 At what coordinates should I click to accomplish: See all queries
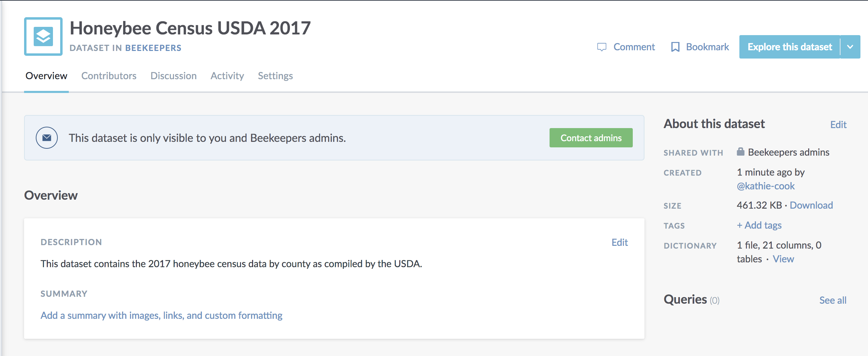pos(833,300)
